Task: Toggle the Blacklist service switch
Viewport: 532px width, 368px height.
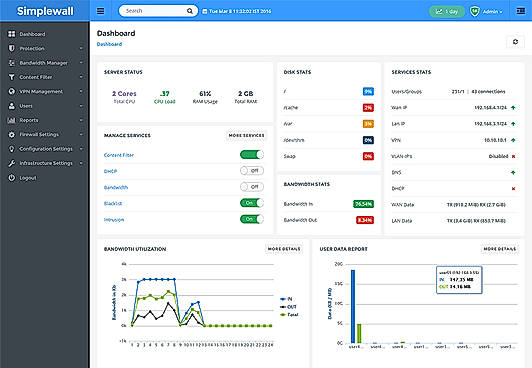Action: click(252, 203)
